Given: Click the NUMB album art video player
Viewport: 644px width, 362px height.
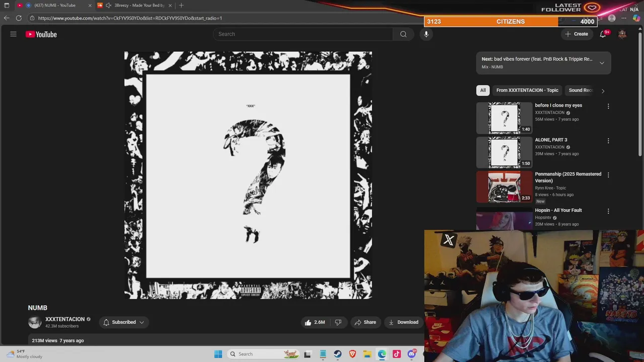Looking at the screenshot, I should click(x=248, y=175).
